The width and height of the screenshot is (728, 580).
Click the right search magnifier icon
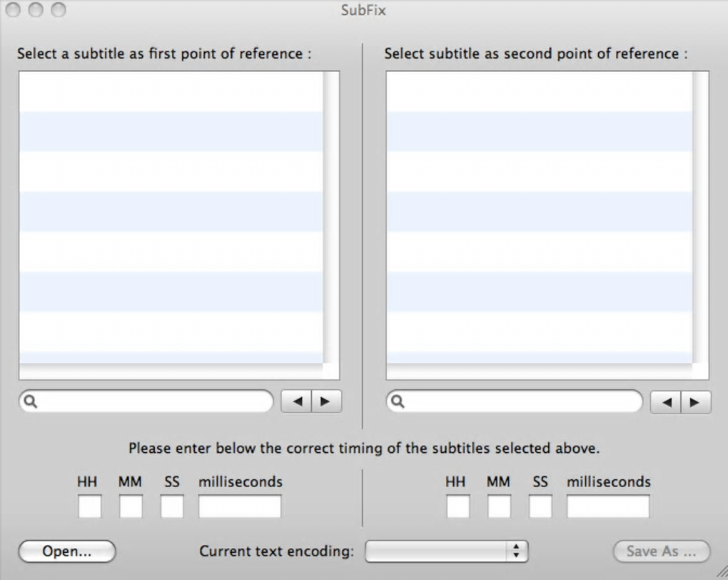pos(398,401)
